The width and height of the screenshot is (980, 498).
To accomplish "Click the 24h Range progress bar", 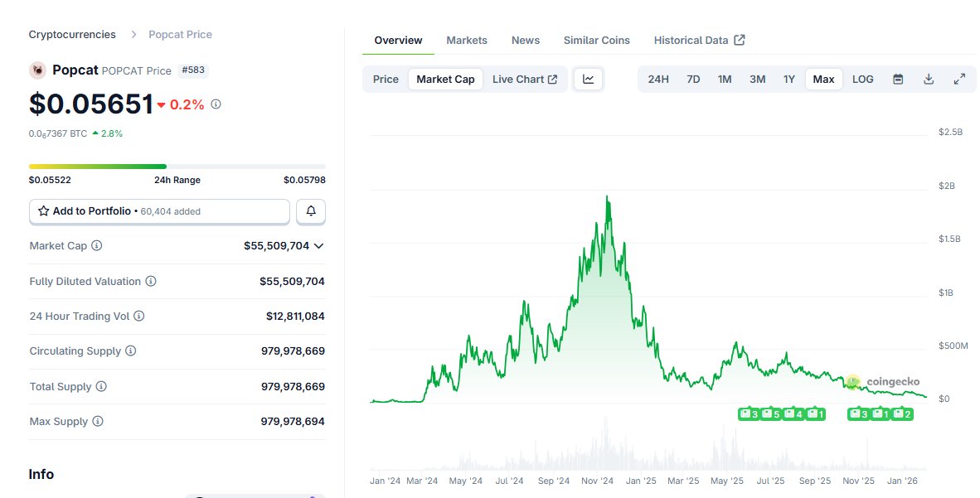I will 177,167.
